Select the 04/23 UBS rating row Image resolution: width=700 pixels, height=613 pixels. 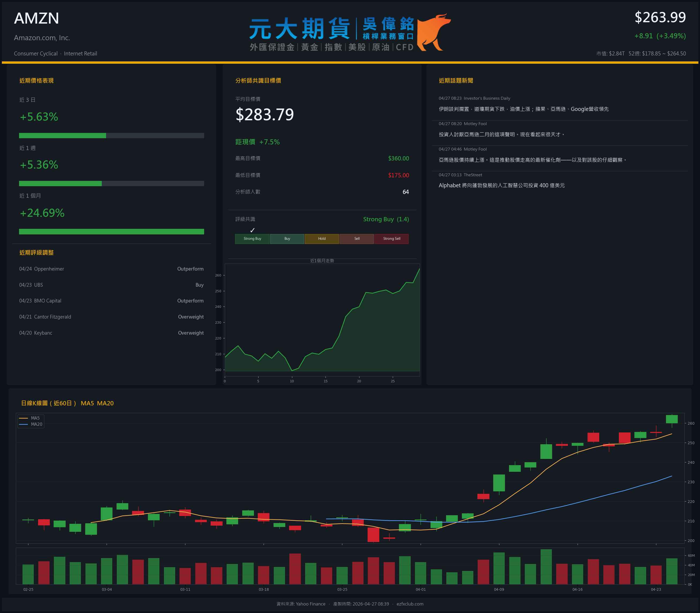[x=111, y=285]
